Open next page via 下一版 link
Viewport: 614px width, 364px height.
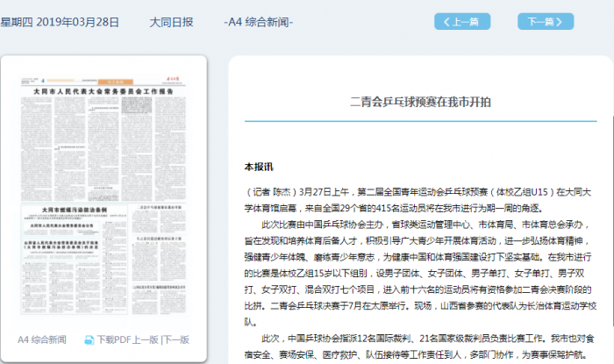(x=176, y=339)
